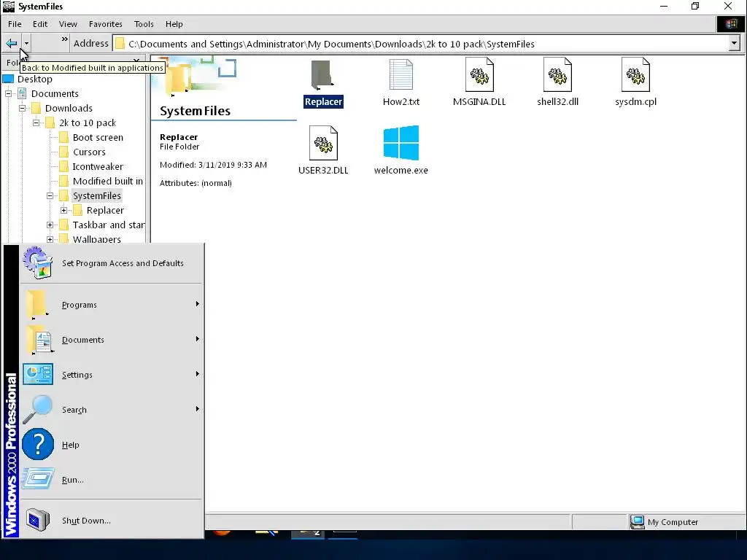The height and width of the screenshot is (560, 747).
Task: Open Set Program Access and Defaults
Action: (112, 262)
